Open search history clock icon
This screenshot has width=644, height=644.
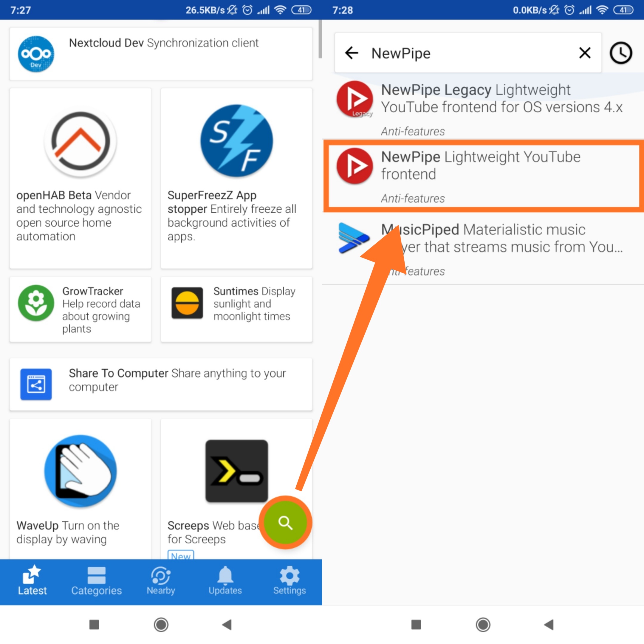coord(620,53)
